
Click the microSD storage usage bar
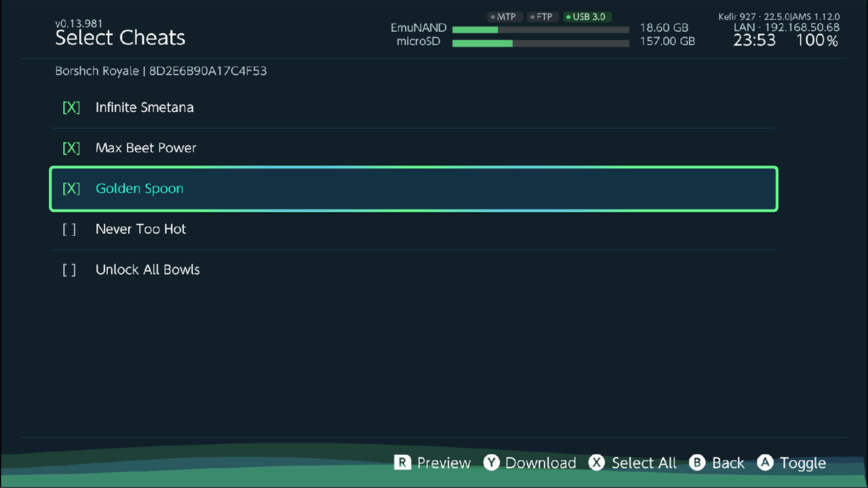(540, 43)
